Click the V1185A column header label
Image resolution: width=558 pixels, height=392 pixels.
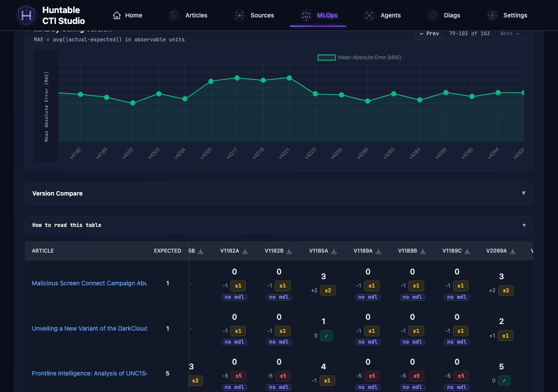[x=319, y=251]
